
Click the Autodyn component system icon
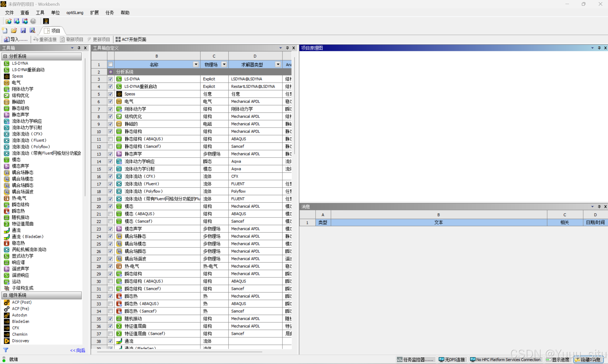pos(7,315)
